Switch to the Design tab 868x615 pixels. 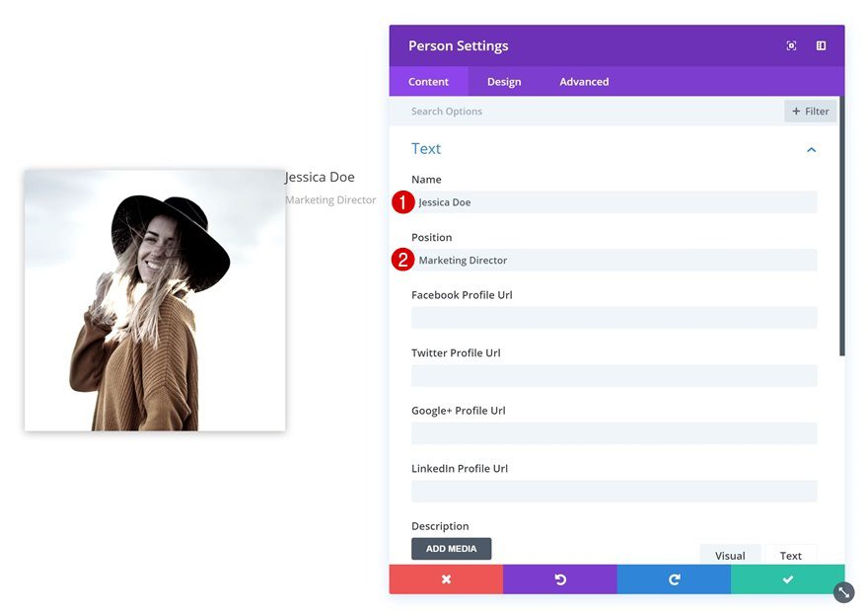click(504, 81)
